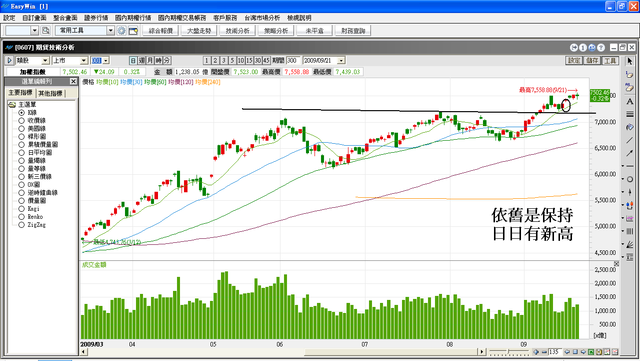Select the 收盤線 radio option
640x361 pixels.
(21, 120)
